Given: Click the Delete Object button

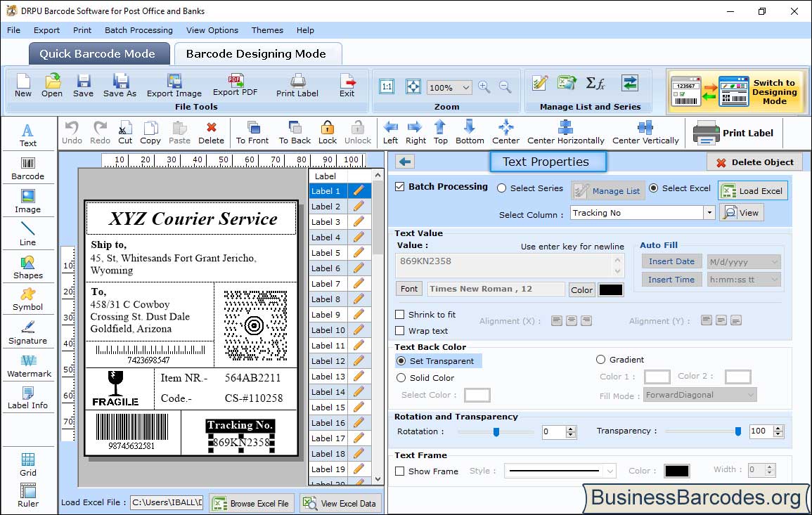Looking at the screenshot, I should [754, 162].
